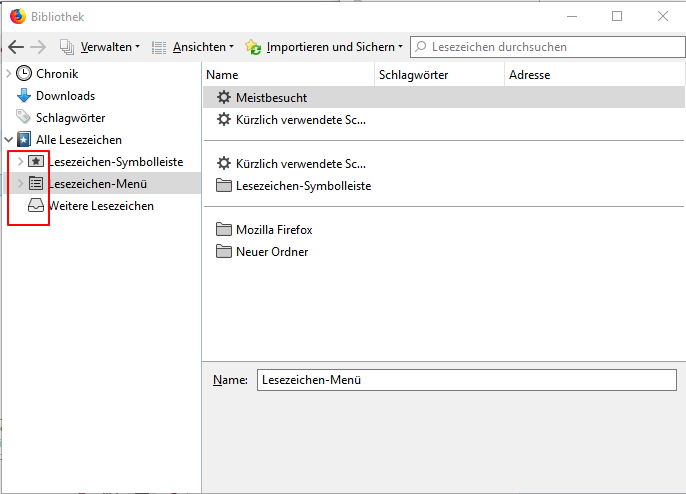This screenshot has width=686, height=494.
Task: Click the forward arrow navigation icon
Action: [x=38, y=47]
